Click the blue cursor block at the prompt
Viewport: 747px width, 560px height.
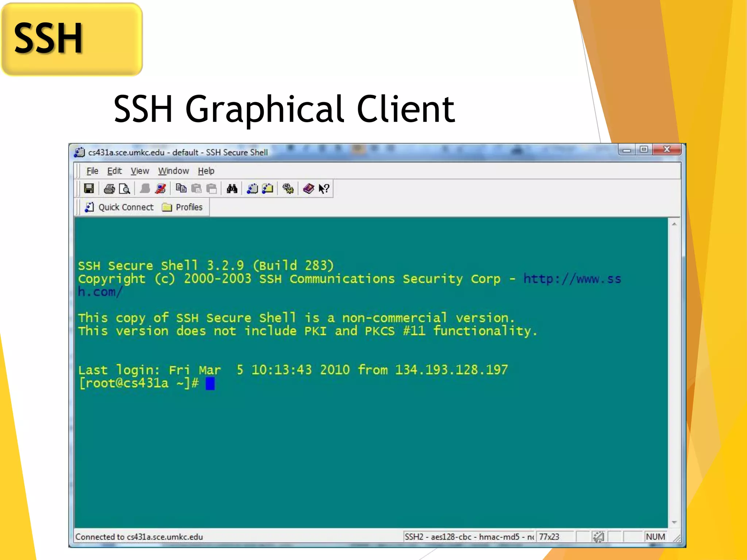[x=210, y=384]
